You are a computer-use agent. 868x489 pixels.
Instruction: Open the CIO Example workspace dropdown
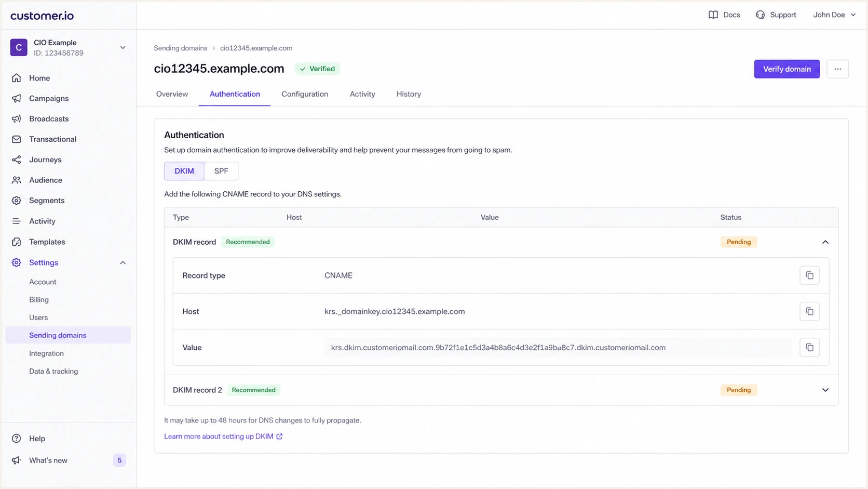[x=123, y=47]
